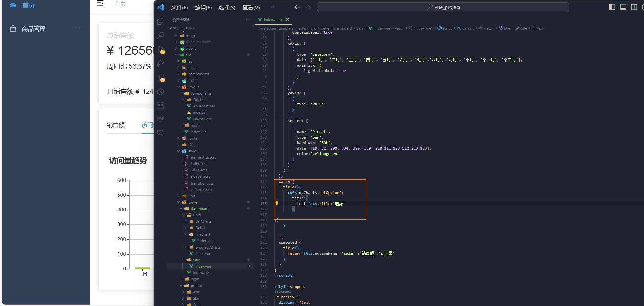
Task: Open the Explorer panel more actions ellipsis
Action: [x=248, y=19]
